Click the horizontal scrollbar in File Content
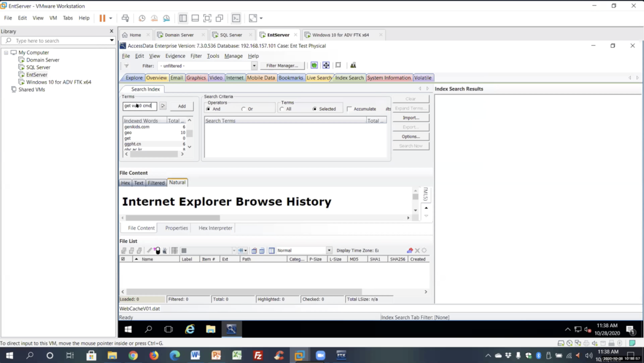The width and height of the screenshot is (644, 363). click(173, 218)
